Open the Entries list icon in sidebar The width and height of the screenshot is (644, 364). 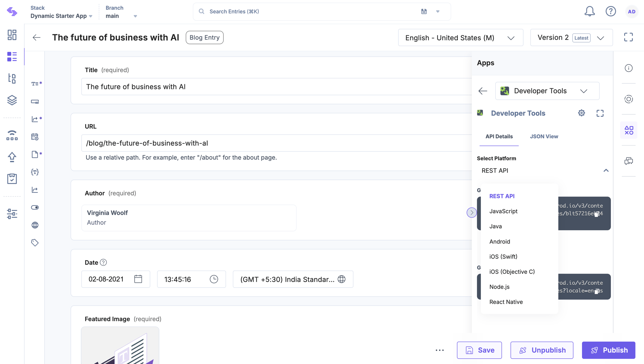click(x=12, y=57)
